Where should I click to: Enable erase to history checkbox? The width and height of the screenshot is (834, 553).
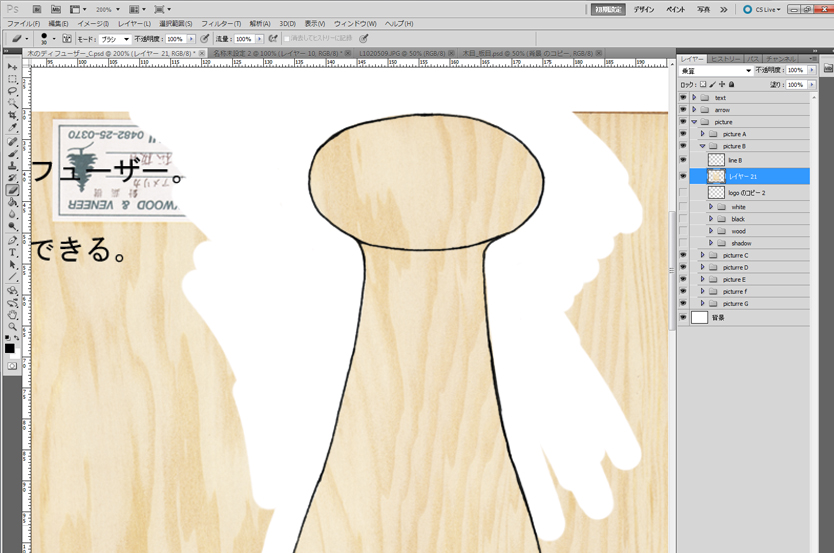286,39
